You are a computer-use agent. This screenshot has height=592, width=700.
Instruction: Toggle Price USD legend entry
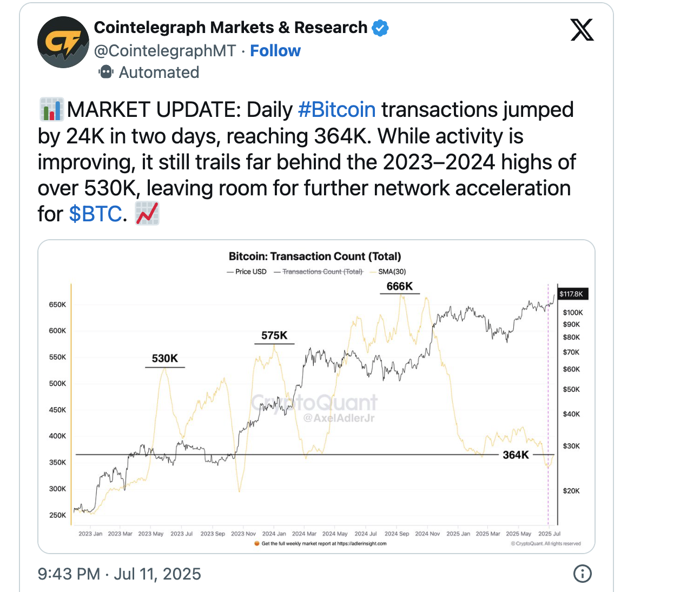click(246, 272)
